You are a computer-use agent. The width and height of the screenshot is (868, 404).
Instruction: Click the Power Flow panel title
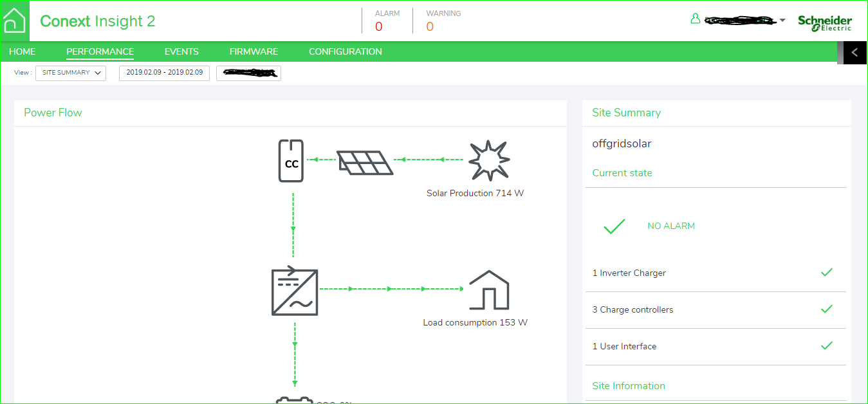[53, 113]
